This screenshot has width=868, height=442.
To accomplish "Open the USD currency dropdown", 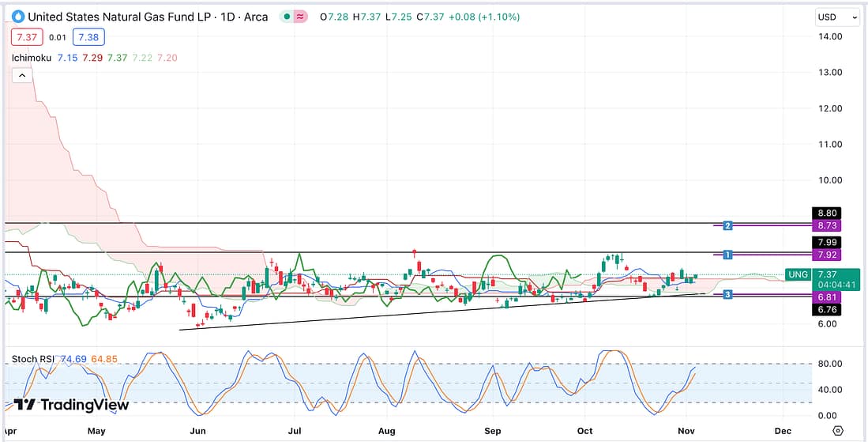I will [837, 17].
